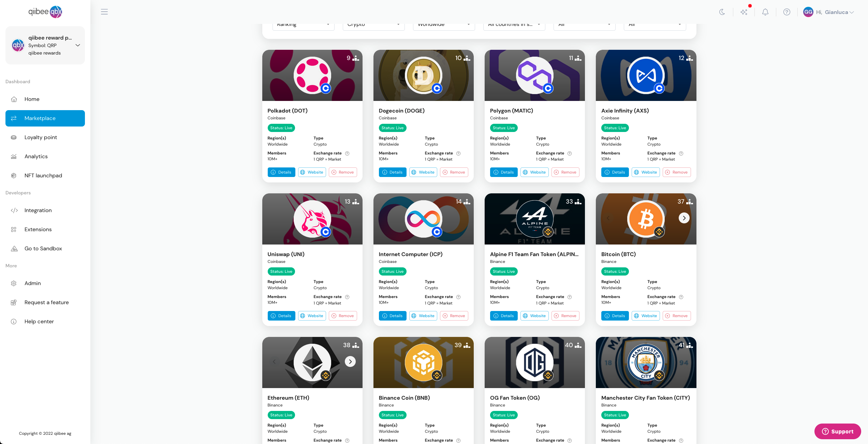The height and width of the screenshot is (444, 868).
Task: Open the Crypto type dropdown
Action: coord(373,26)
